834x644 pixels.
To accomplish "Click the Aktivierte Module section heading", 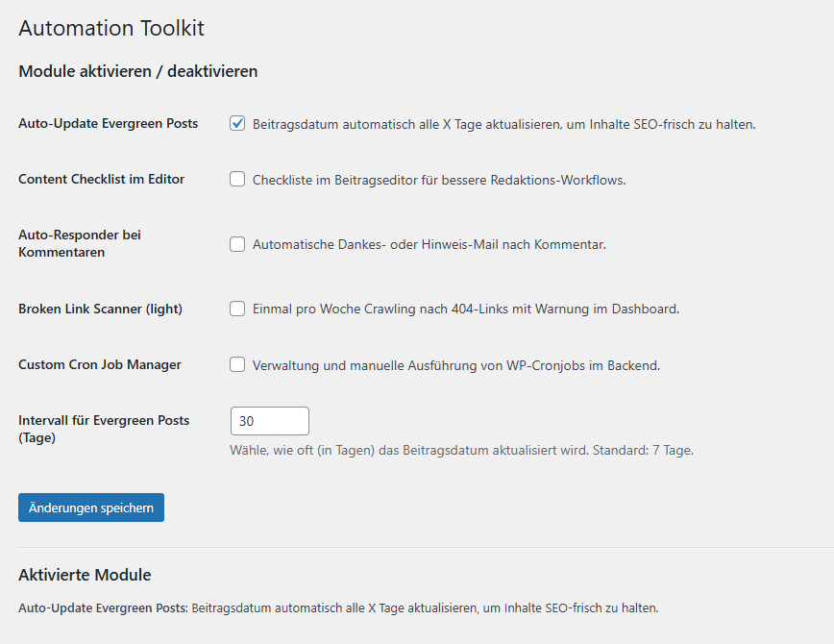I will click(85, 575).
